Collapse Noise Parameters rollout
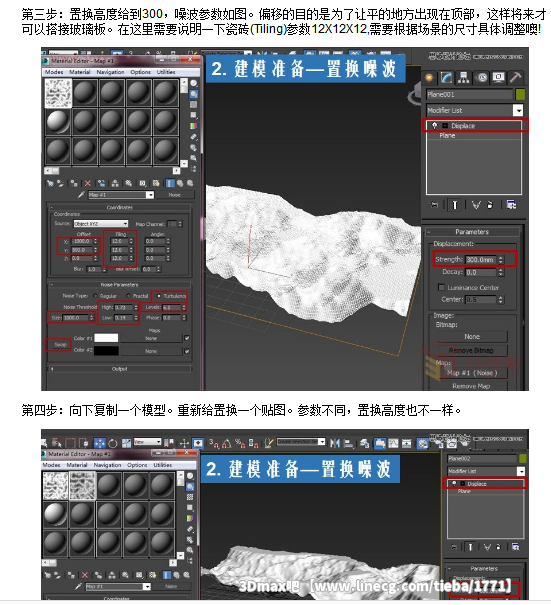This screenshot has height=605, width=551. pyautogui.click(x=119, y=285)
